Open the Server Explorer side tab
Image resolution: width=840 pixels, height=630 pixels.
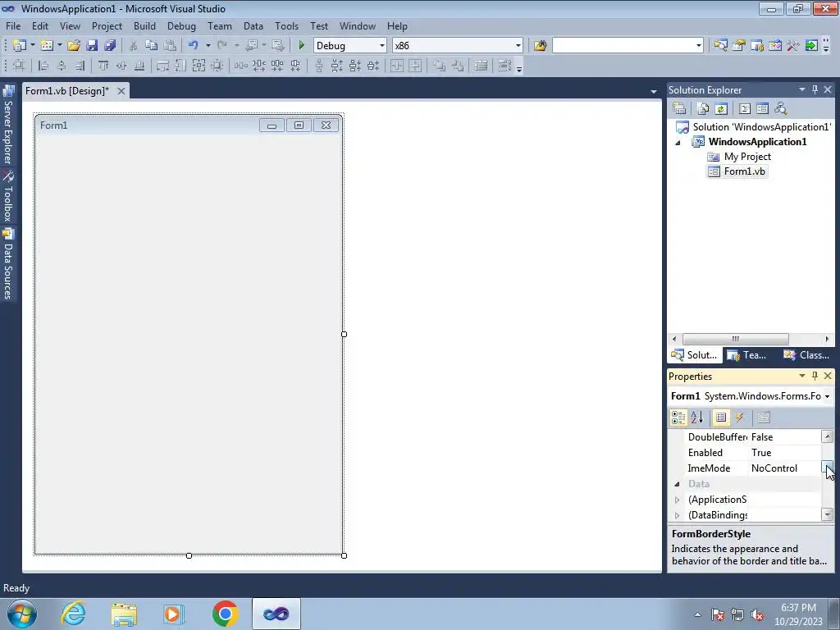click(8, 125)
